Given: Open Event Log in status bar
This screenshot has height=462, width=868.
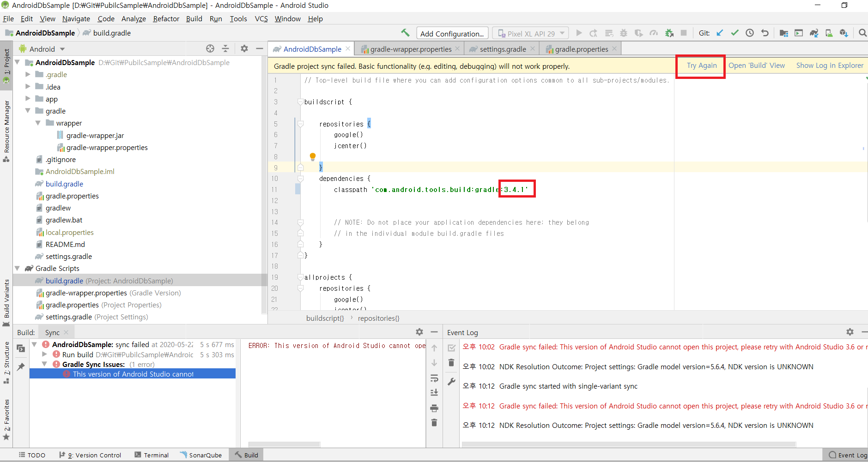Looking at the screenshot, I should point(848,455).
